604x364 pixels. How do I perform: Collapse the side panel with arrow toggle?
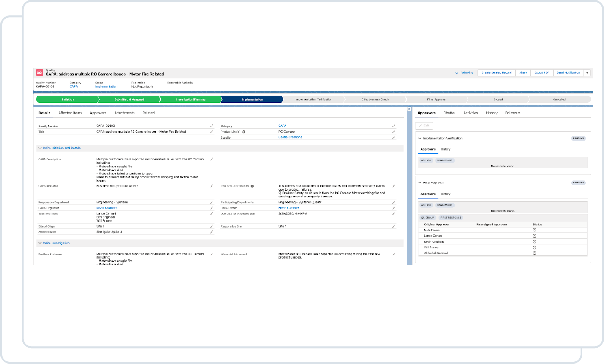coord(409,109)
